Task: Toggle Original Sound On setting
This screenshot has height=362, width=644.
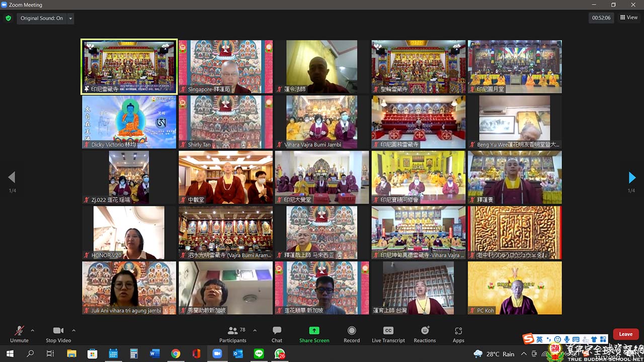Action: (42, 18)
